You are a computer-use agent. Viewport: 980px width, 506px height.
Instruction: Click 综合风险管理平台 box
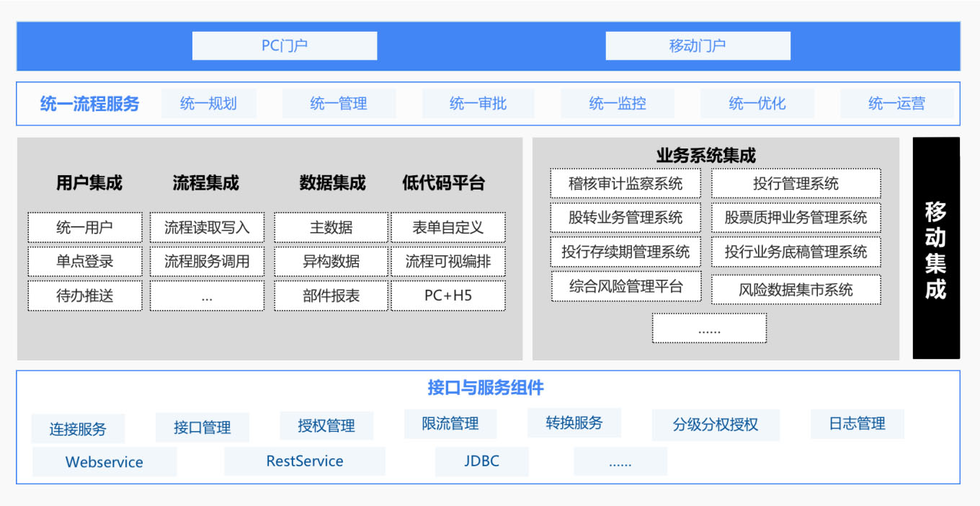pos(625,286)
